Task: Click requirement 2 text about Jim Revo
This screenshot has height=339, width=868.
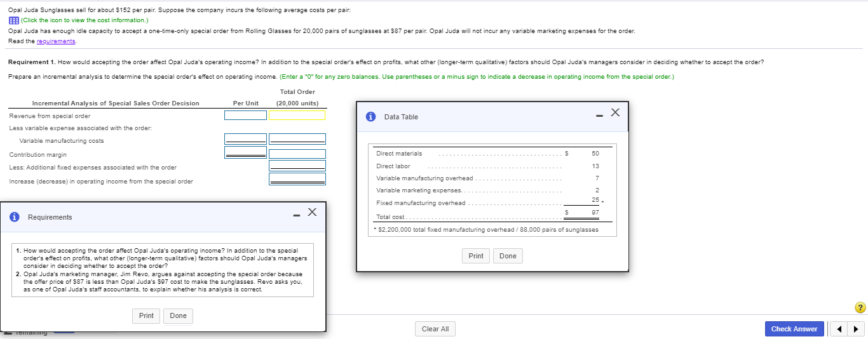Action: pos(163,282)
